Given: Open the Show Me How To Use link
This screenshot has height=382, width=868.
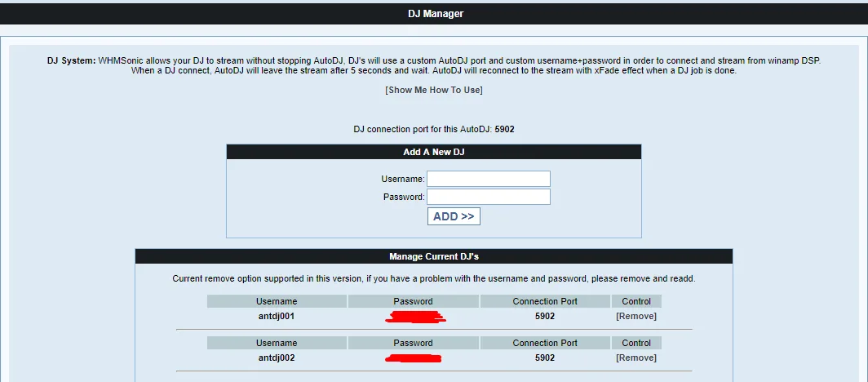Looking at the screenshot, I should (434, 90).
